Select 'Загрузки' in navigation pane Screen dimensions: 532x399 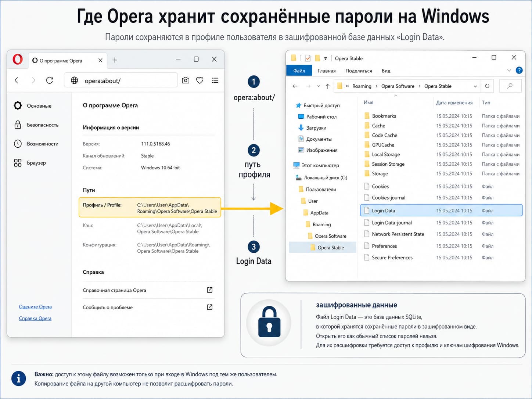pos(312,128)
